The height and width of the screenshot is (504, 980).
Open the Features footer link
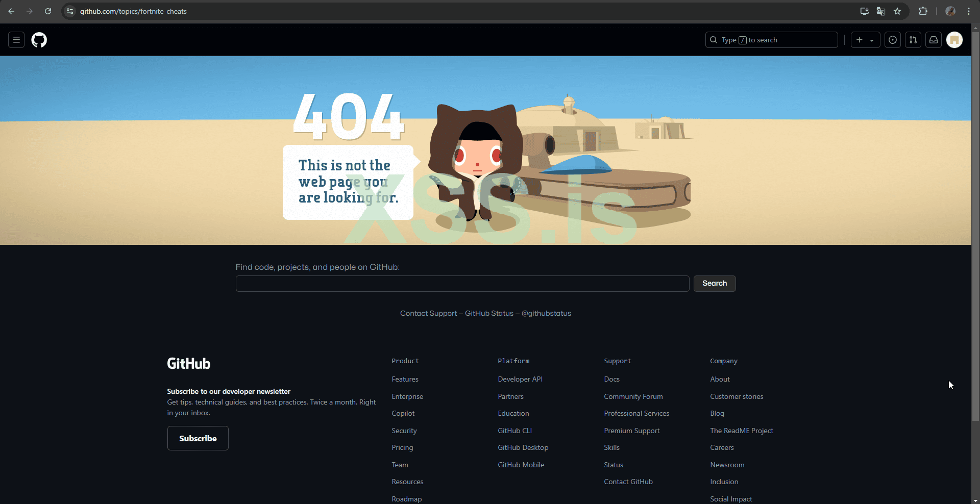click(x=405, y=379)
